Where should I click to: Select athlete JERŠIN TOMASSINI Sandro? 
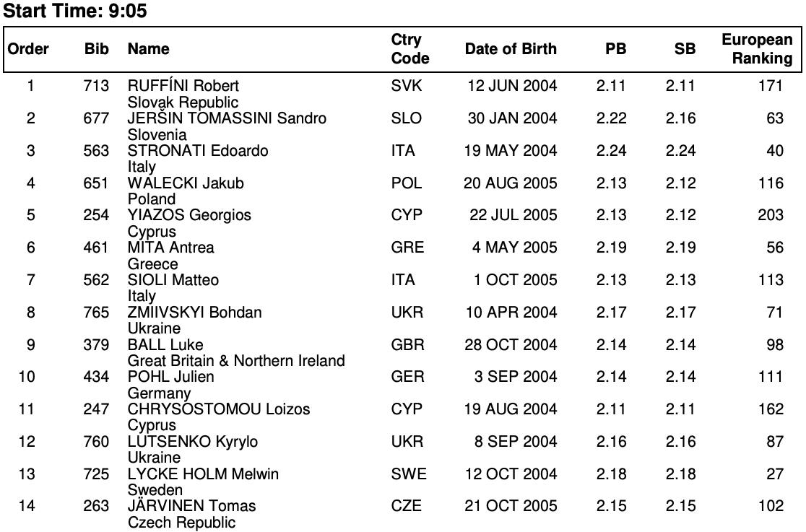coord(227,118)
